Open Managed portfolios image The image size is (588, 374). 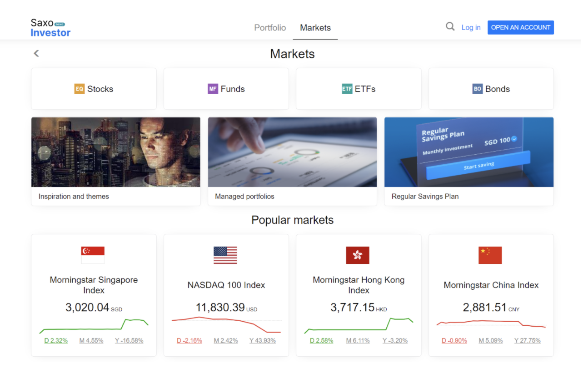pos(292,152)
